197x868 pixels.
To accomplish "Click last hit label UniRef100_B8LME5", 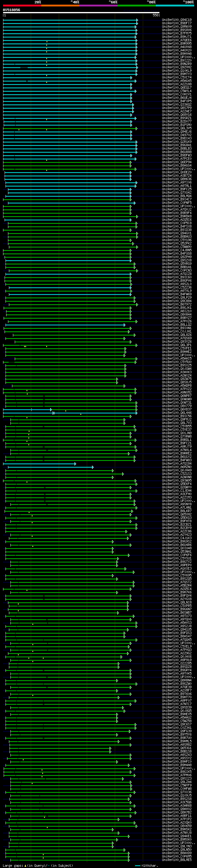I will point(177,860).
